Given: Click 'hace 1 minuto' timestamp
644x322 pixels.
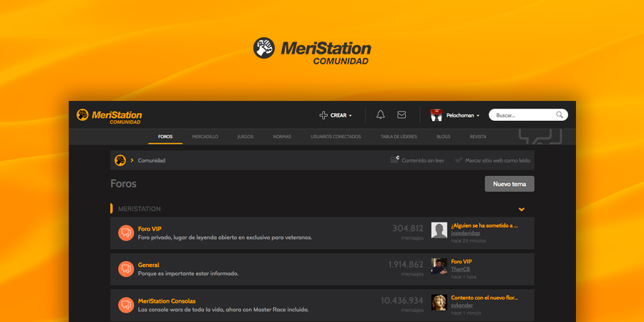Looking at the screenshot, I should tap(466, 313).
